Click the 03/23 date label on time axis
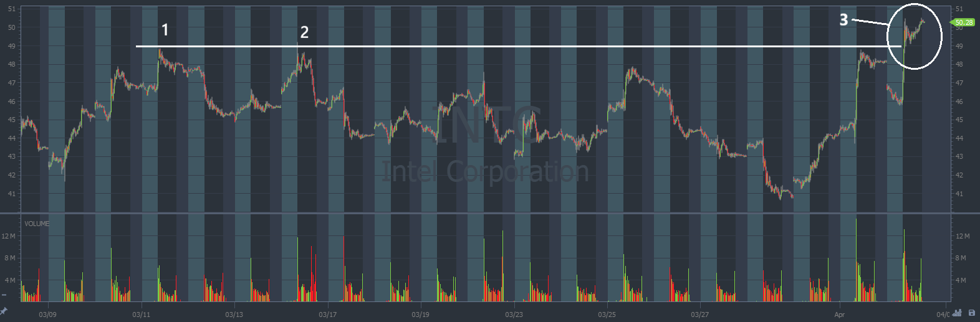The width and height of the screenshot is (980, 322). click(x=514, y=315)
